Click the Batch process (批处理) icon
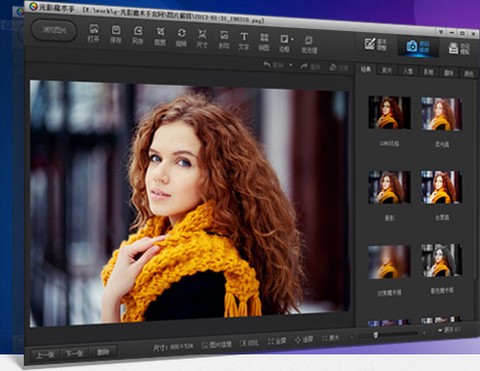Image resolution: width=480 pixels, height=371 pixels. (x=309, y=45)
